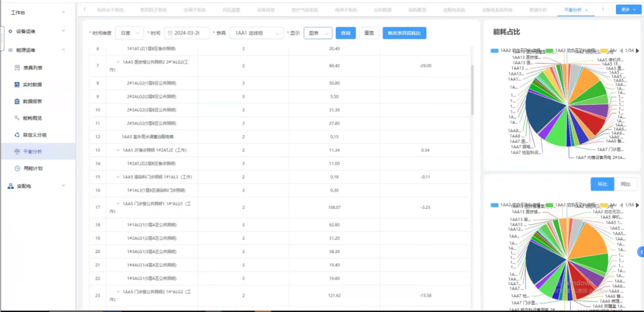Click 重置 button
The width and height of the screenshot is (644, 312).
point(369,33)
